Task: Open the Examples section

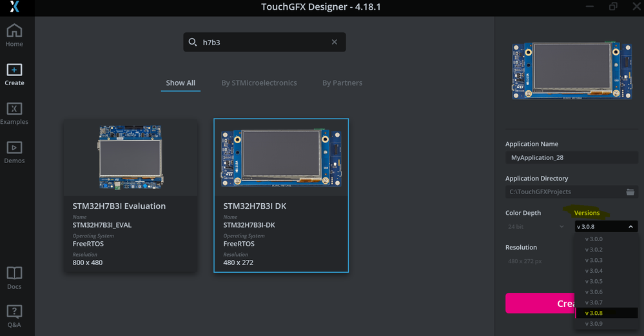Action: click(x=14, y=114)
